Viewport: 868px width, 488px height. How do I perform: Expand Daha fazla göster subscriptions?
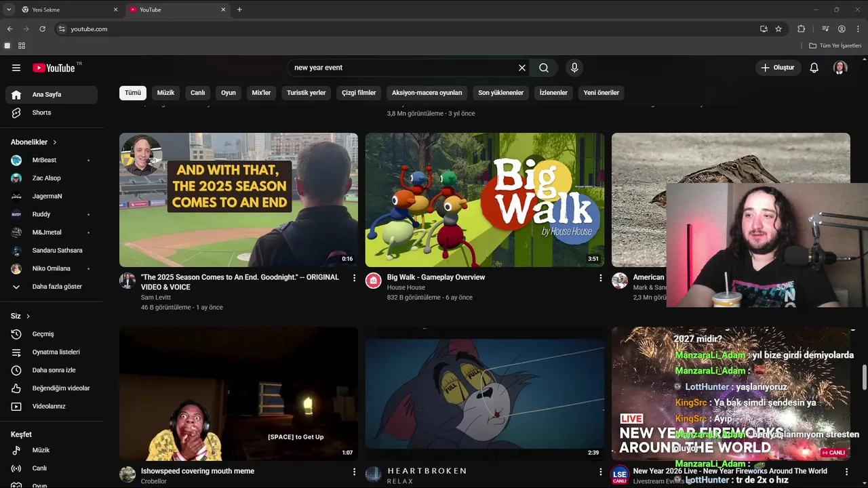52,287
